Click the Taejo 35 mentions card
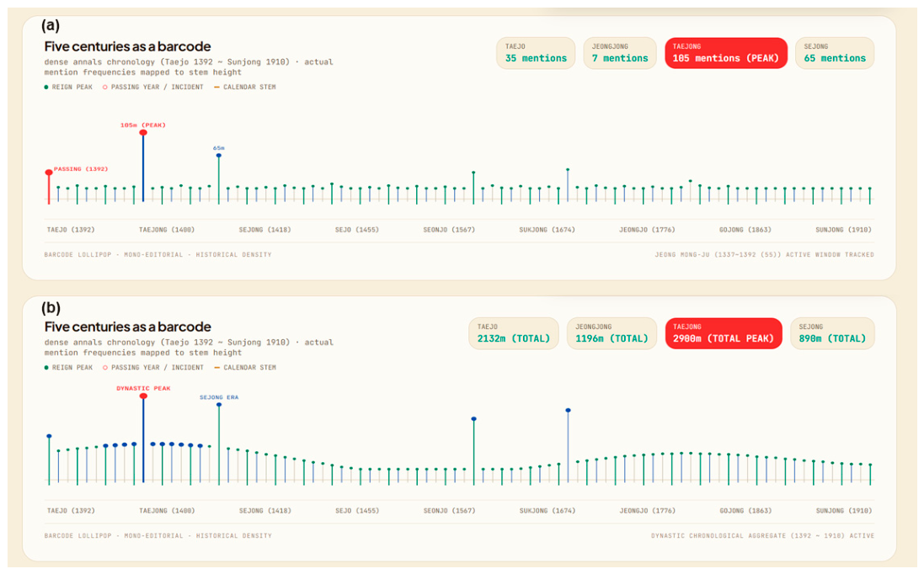 click(536, 53)
